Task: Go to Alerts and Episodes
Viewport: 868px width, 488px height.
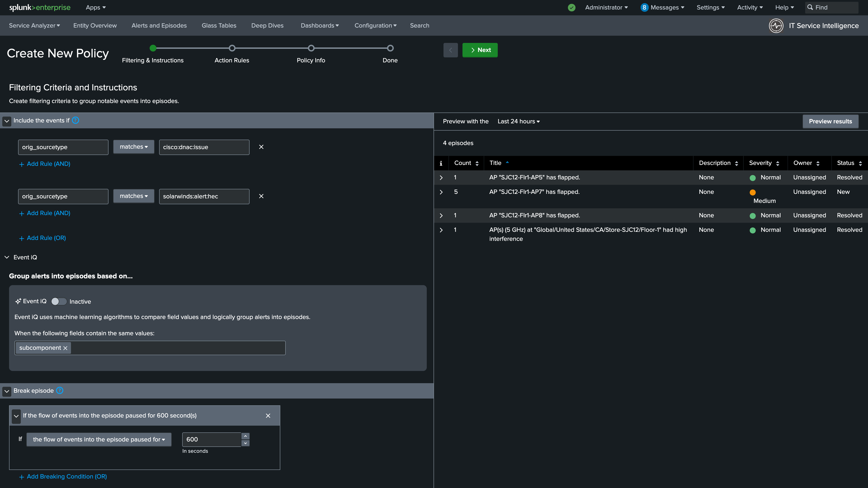Action: pos(159,26)
